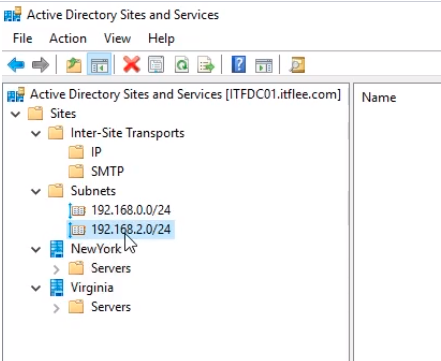Click the Sites folder icon
The width and height of the screenshot is (441, 361).
coord(35,114)
